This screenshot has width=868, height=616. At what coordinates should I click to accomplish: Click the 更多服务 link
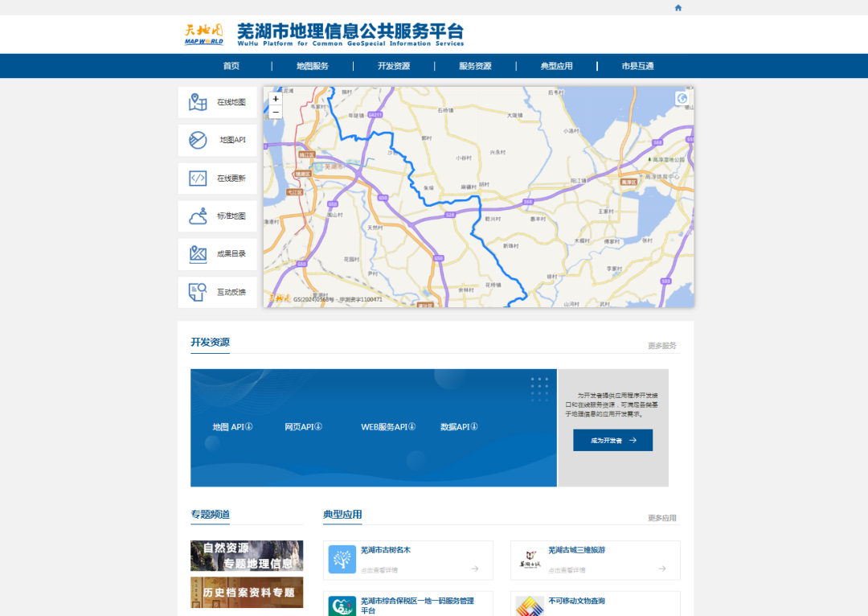coord(662,346)
